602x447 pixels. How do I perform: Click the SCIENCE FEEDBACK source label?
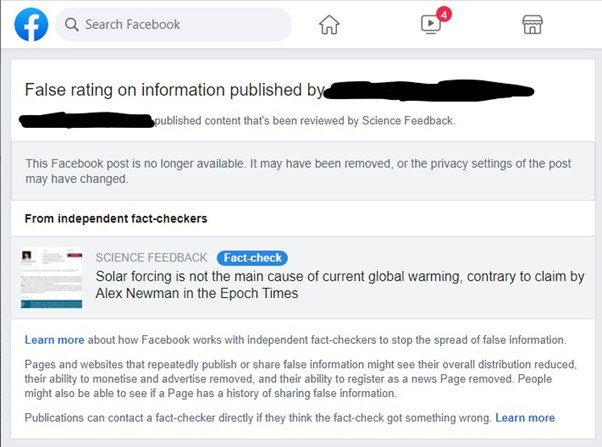(151, 258)
